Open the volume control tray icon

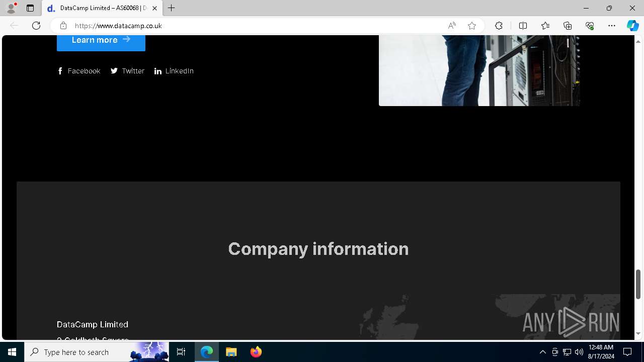[x=579, y=352]
